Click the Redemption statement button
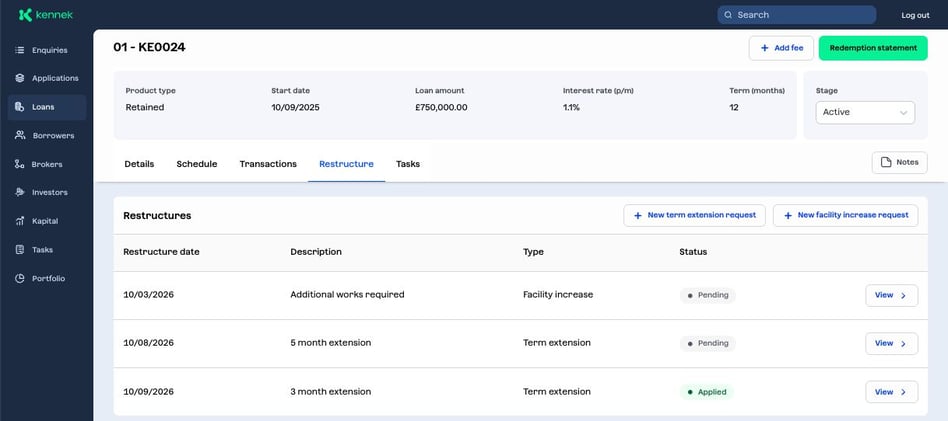 click(872, 48)
